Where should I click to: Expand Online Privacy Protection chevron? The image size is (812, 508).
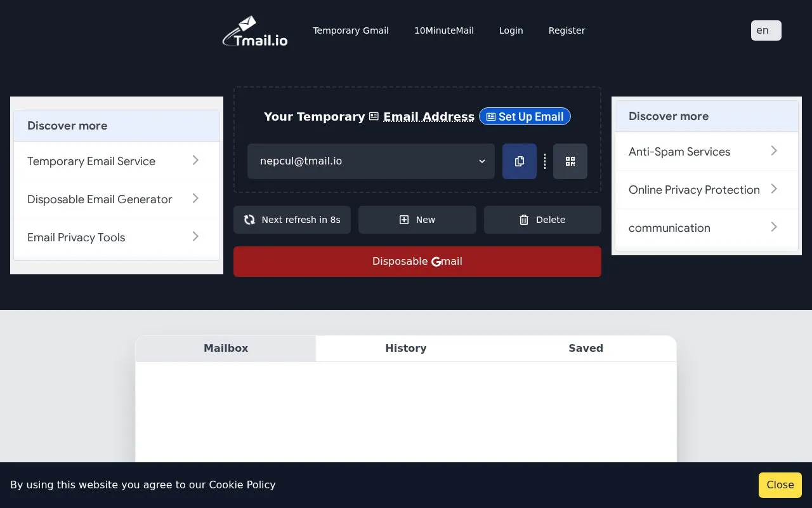click(x=774, y=189)
